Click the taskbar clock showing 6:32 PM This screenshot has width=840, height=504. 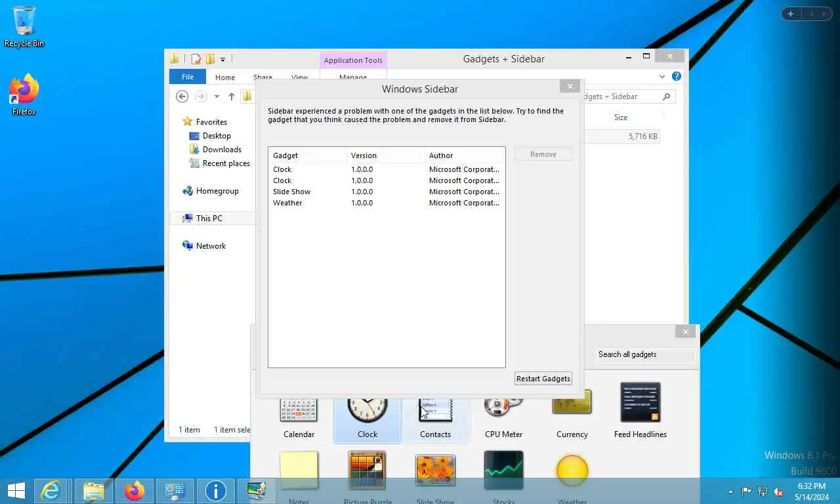point(811,492)
